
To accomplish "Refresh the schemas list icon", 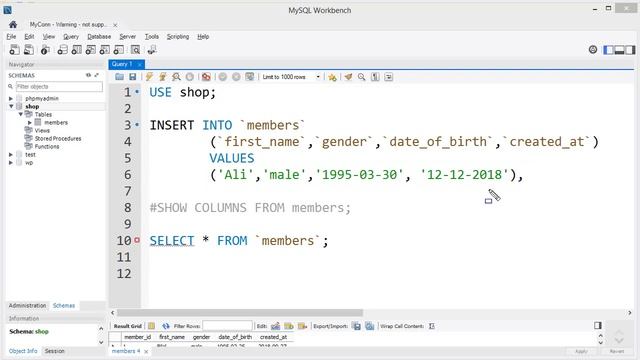I will coord(88,75).
